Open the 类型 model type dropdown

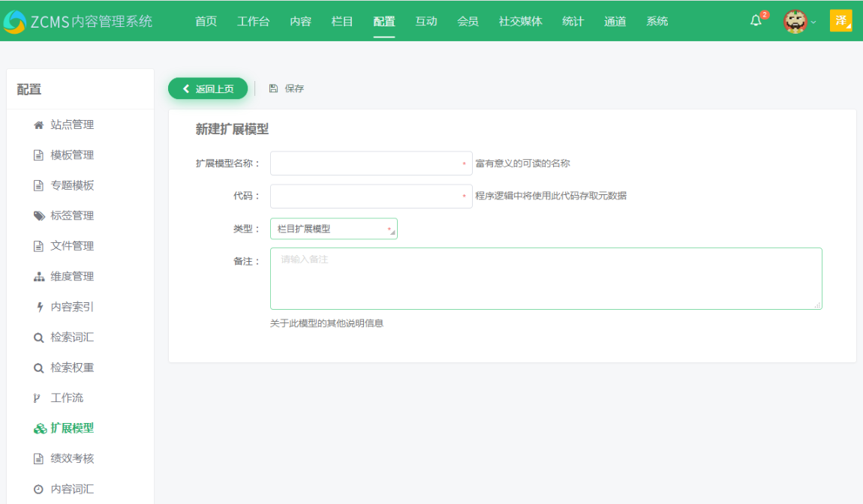(333, 228)
